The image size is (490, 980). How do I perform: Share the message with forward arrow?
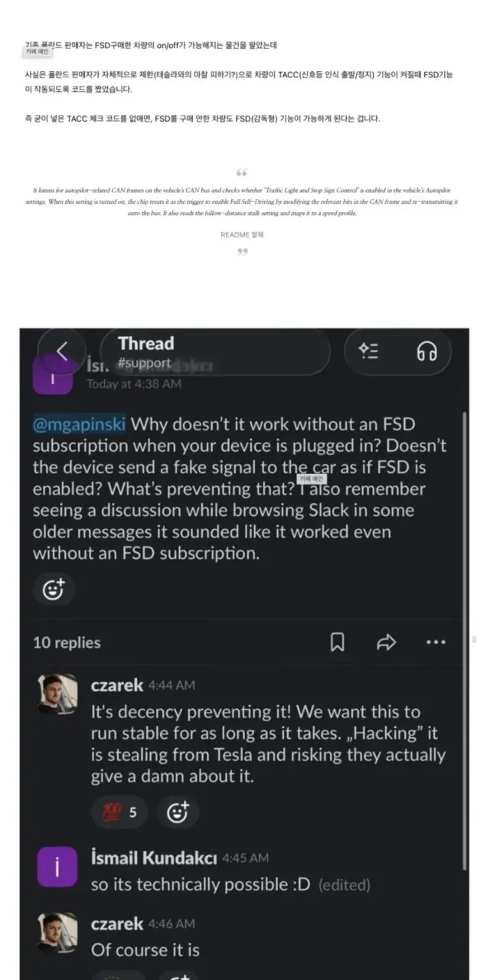click(387, 642)
